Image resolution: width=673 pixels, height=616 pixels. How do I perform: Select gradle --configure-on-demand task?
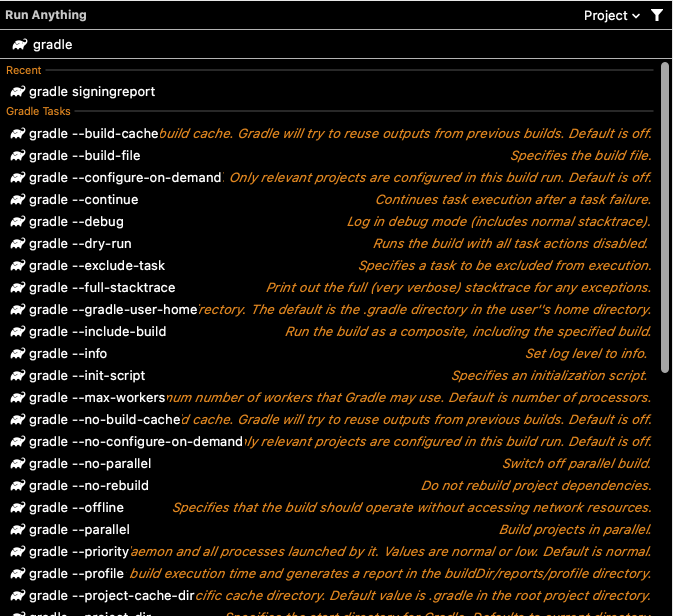330,177
